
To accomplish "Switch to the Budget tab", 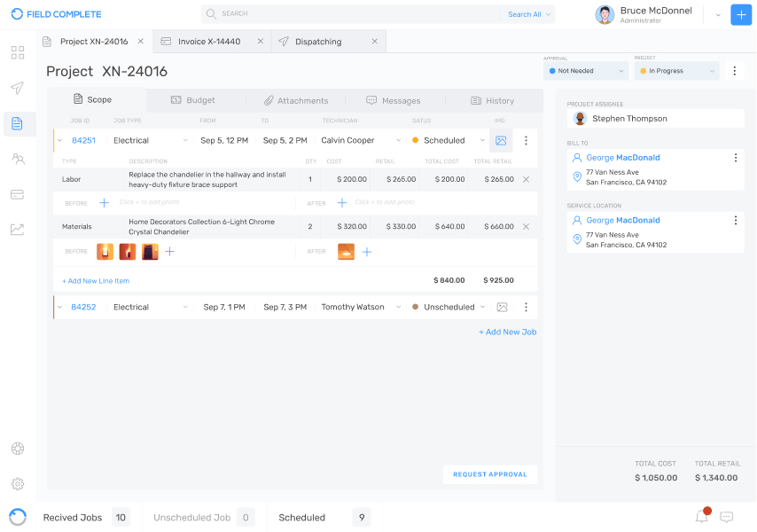I will pos(193,100).
